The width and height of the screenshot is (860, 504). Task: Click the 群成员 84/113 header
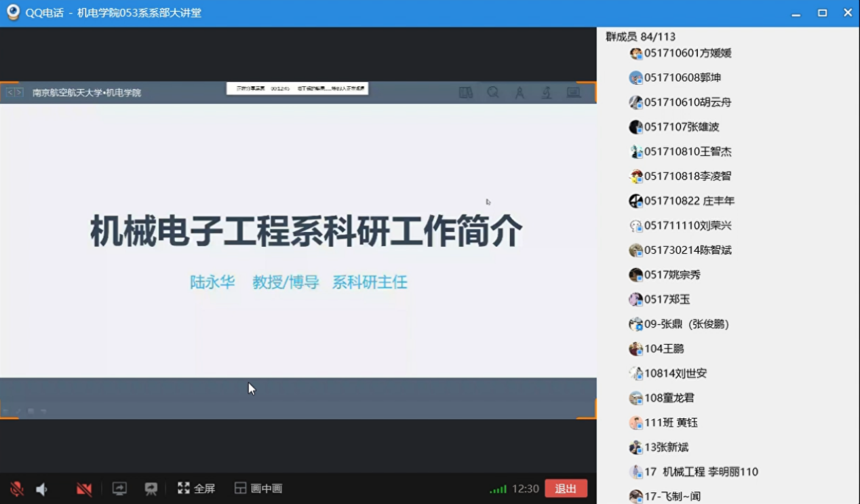[640, 37]
